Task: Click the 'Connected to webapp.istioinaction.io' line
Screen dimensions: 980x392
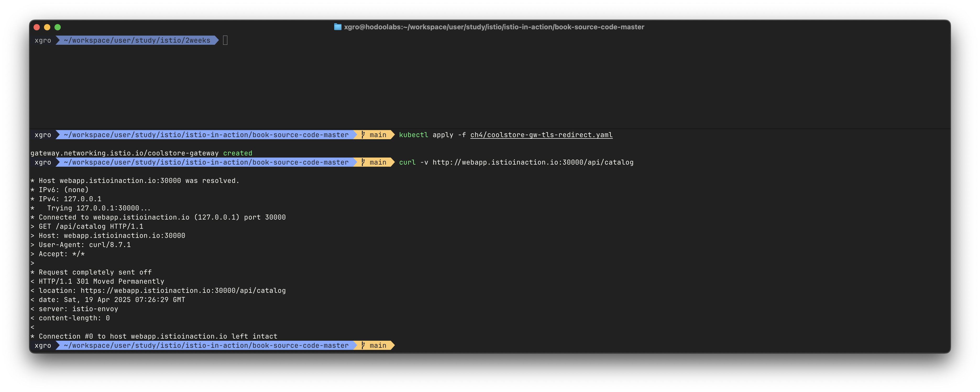Action: click(x=158, y=217)
